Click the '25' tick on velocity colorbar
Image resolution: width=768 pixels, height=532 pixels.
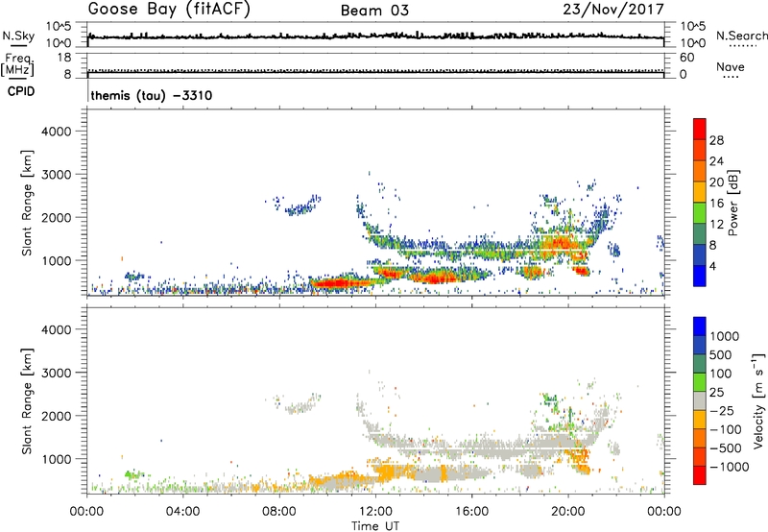(x=717, y=393)
